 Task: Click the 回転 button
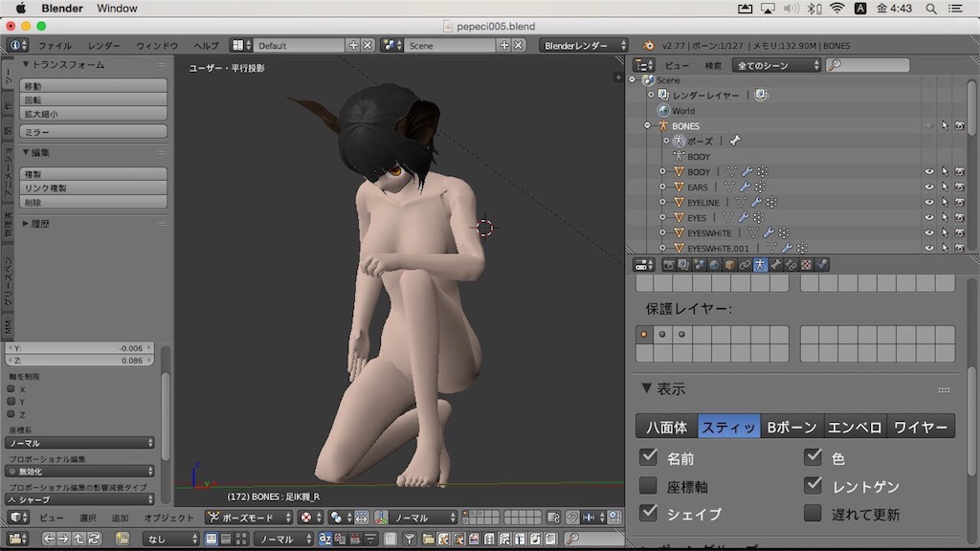(93, 99)
